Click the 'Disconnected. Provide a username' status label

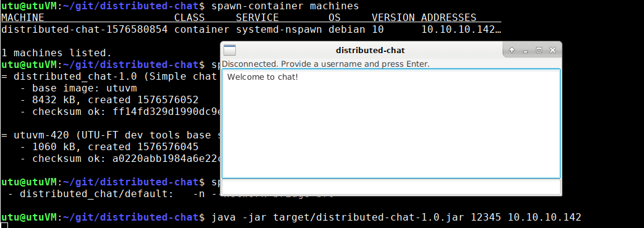pyautogui.click(x=325, y=64)
